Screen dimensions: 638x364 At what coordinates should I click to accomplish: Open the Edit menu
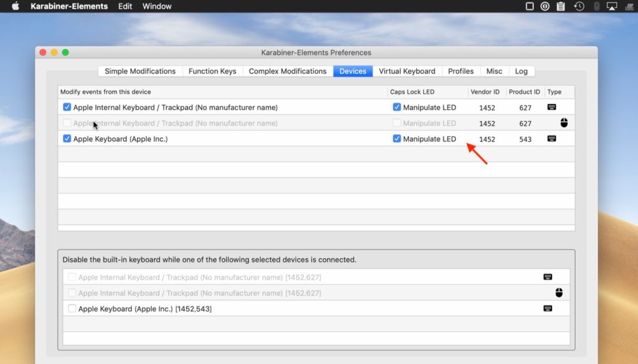(x=125, y=6)
